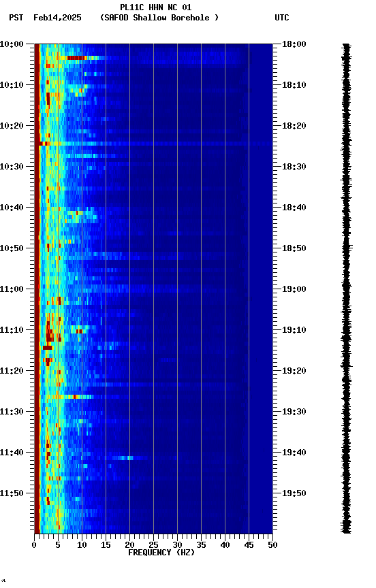
Task: Click the 20 Hz frequency axis label
Action: tap(129, 546)
